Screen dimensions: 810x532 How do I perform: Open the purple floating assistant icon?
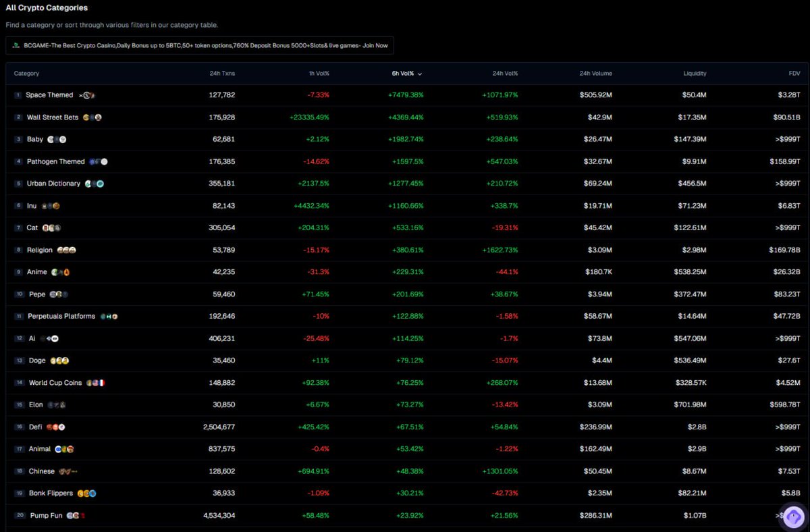click(794, 516)
